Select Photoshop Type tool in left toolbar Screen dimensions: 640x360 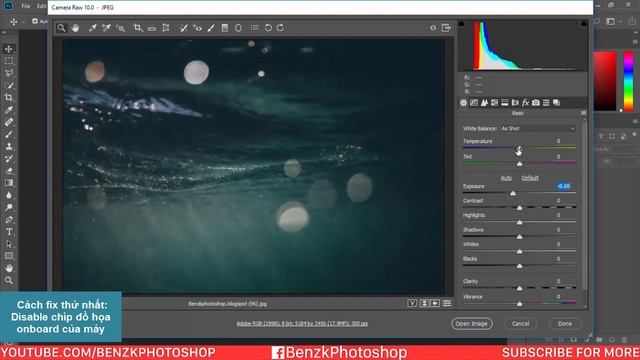[x=9, y=232]
